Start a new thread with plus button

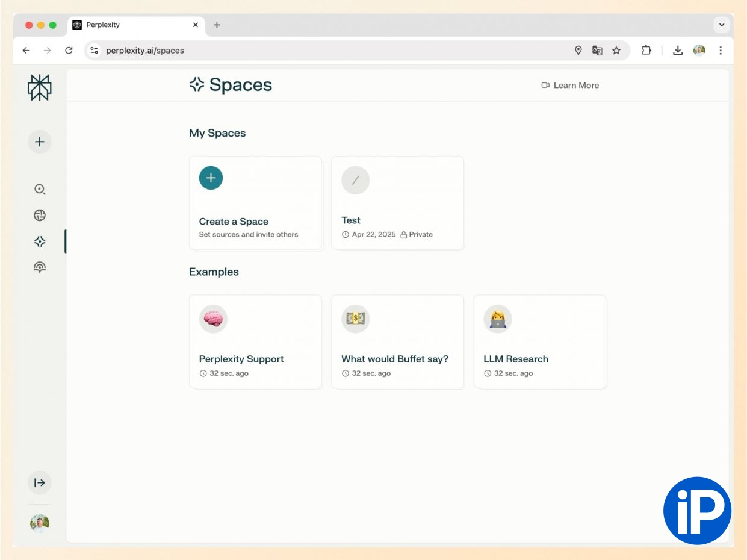[x=40, y=142]
